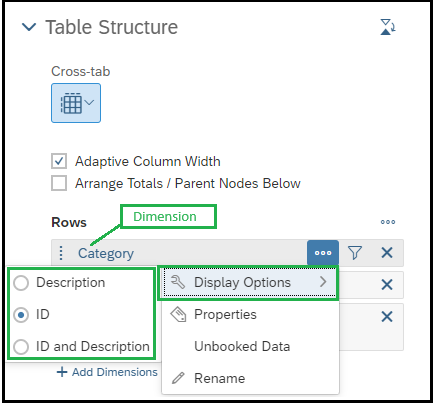
Task: Grab the Category row drag handle
Action: coord(61,253)
